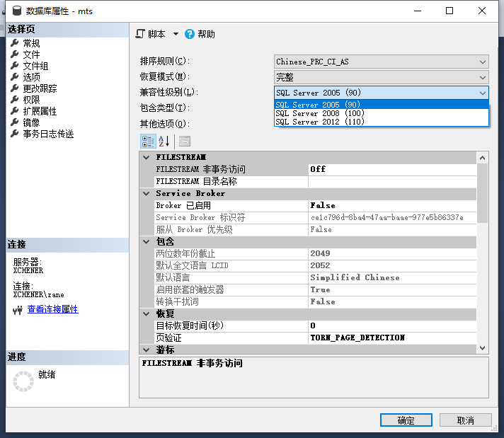Viewport: 504px width, 438px height.
Task: Choose SQL Server 2012 (110) option
Action: click(382, 122)
